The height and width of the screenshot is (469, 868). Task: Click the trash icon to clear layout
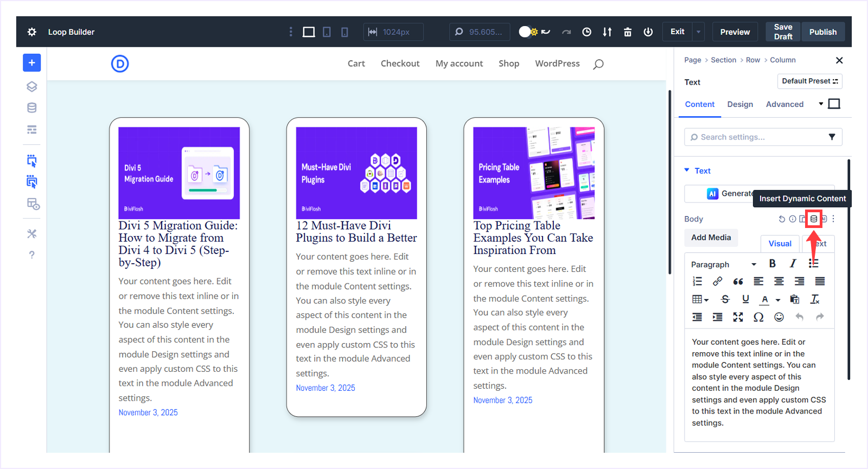coord(628,32)
